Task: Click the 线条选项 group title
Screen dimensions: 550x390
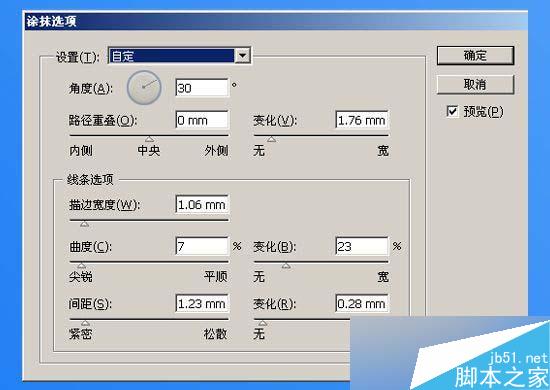Action: [90, 180]
